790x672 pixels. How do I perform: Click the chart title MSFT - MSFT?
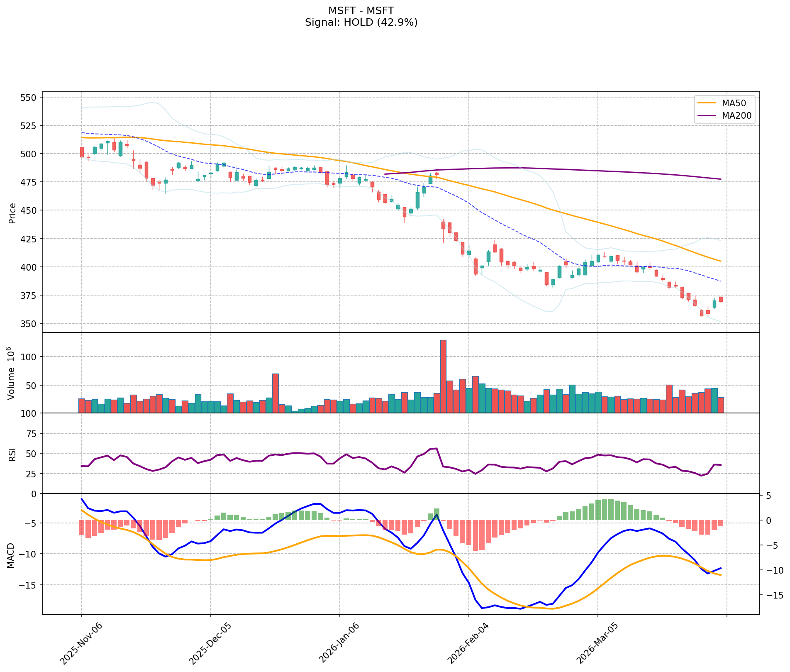361,10
